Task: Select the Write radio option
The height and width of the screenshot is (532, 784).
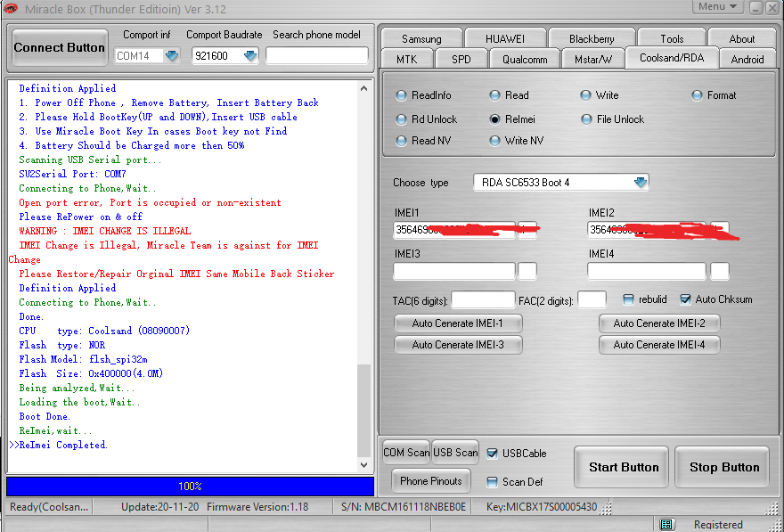Action: coord(585,95)
